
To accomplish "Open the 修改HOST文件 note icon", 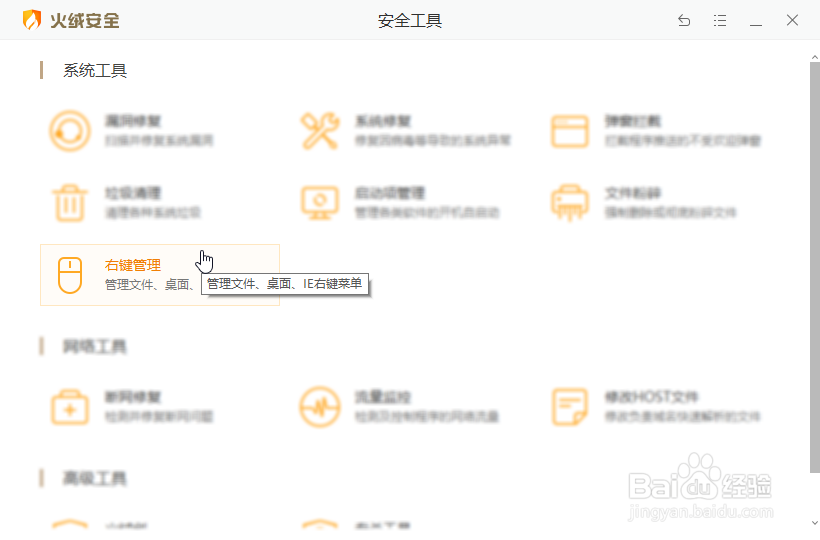I will point(570,407).
